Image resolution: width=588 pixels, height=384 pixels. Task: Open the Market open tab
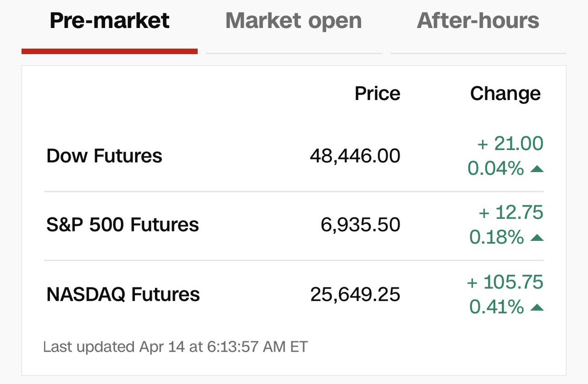[x=293, y=21]
